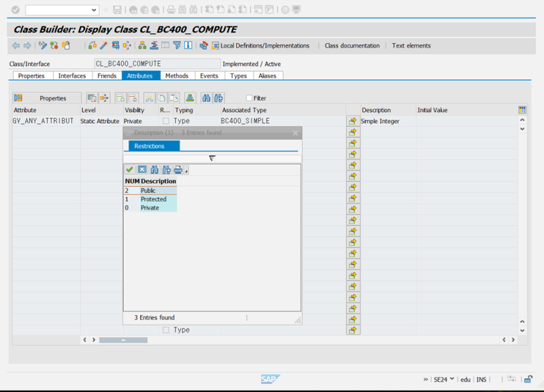This screenshot has width=544, height=392.
Task: Select the Types tab
Action: [239, 75]
